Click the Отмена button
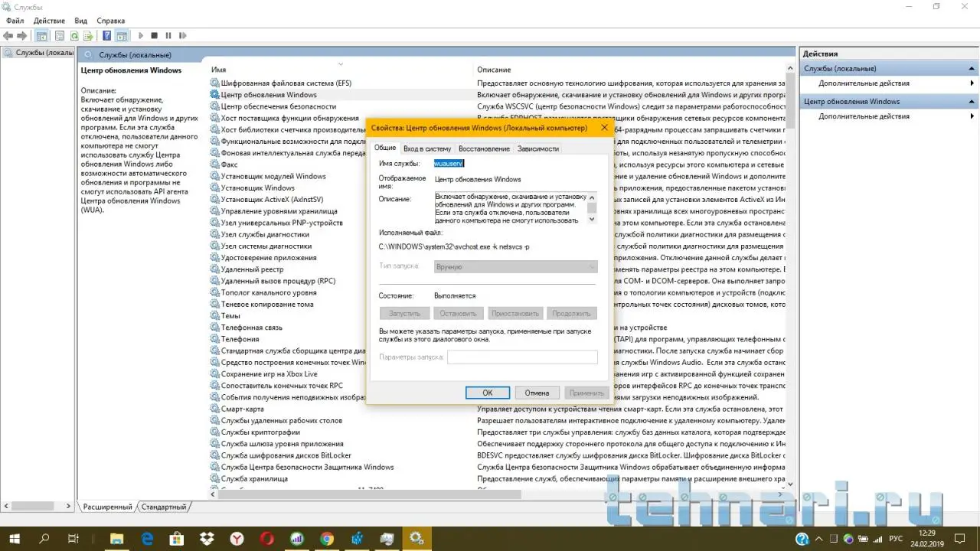 (537, 393)
